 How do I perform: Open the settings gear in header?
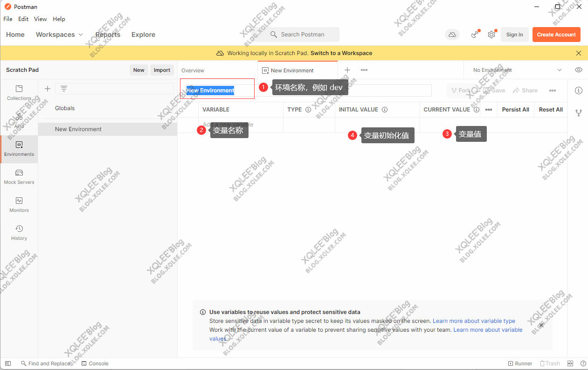tap(491, 35)
